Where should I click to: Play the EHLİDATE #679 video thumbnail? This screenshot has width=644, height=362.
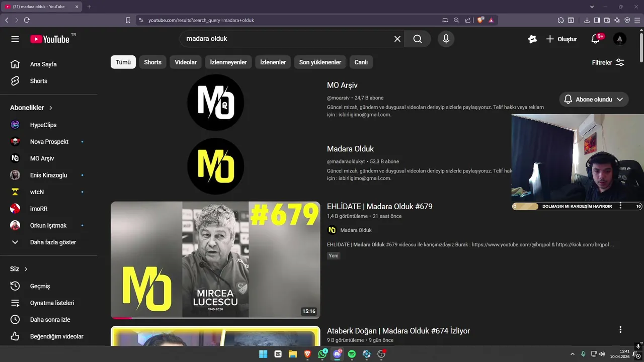click(x=215, y=260)
